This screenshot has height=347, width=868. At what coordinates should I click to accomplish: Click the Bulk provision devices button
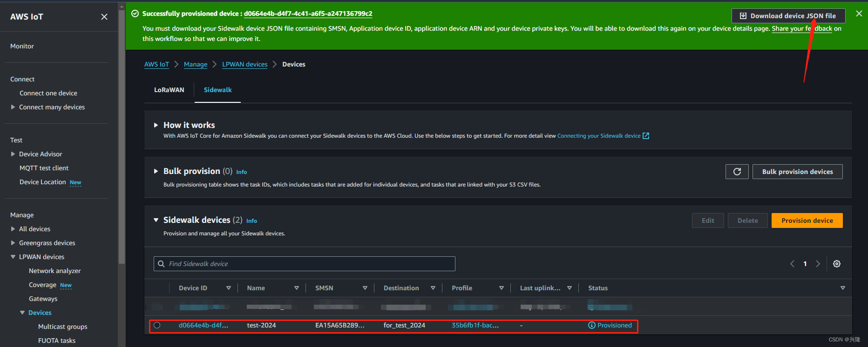coord(797,172)
